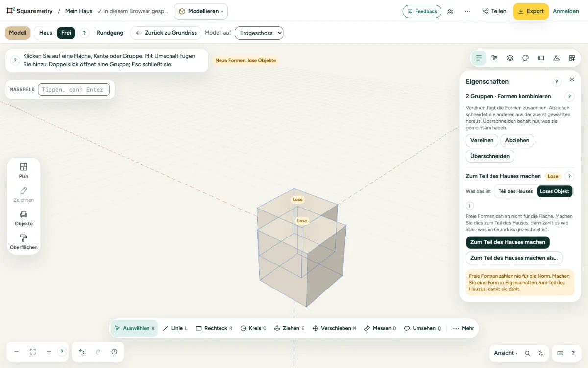Redo the undone action

click(x=98, y=352)
